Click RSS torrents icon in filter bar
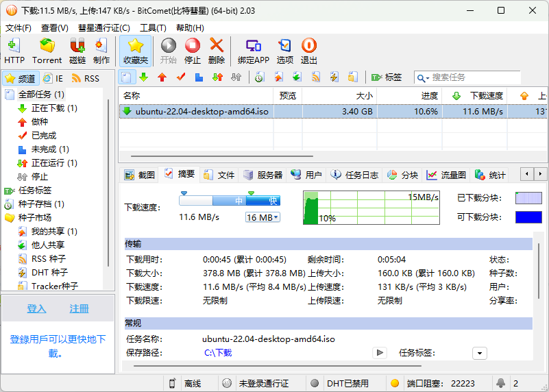This screenshot has height=392, width=549. click(316, 77)
